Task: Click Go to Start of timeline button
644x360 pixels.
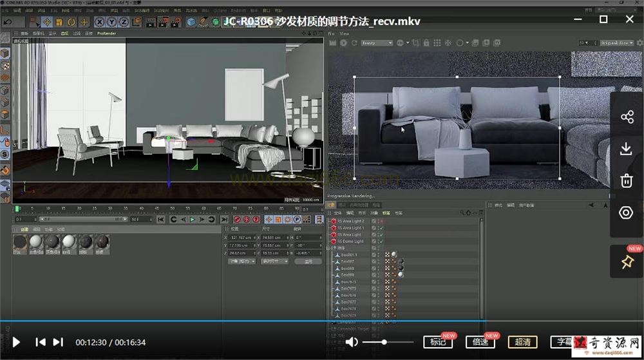Action: click(x=160, y=220)
